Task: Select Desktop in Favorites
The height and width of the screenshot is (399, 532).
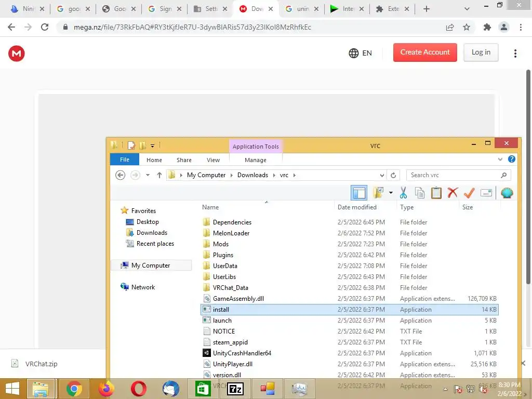Action: tap(148, 221)
